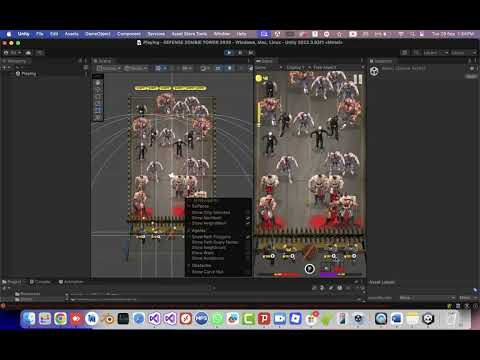Switch to the Scene tab
480x360 pixels.
(x=103, y=61)
